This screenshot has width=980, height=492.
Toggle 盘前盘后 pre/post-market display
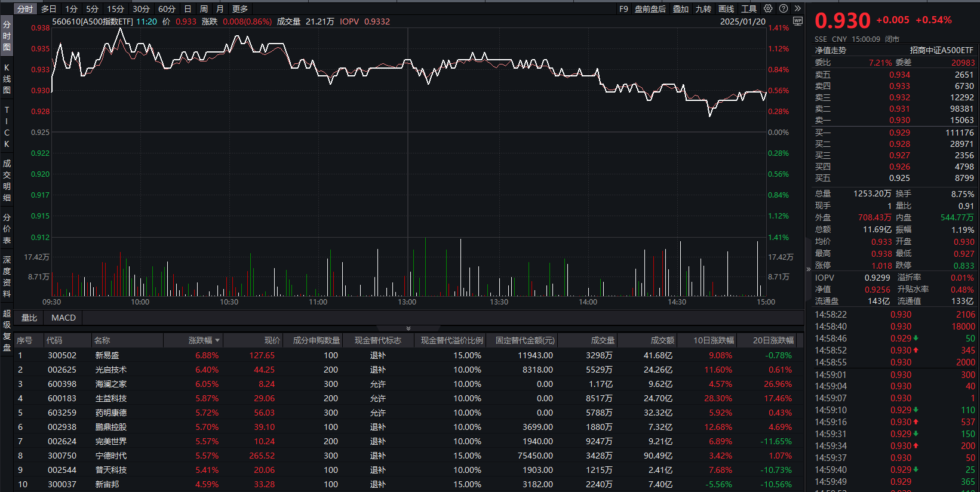pyautogui.click(x=650, y=9)
